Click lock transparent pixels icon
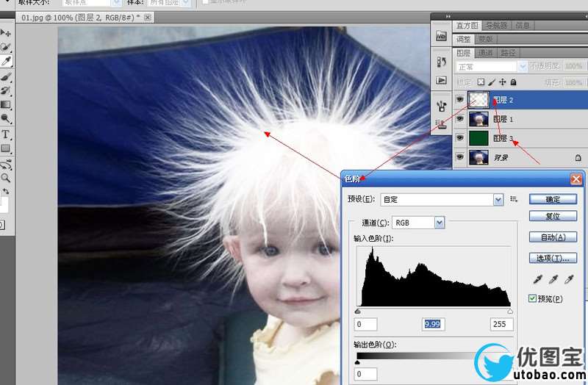The height and width of the screenshot is (385, 588). 481,82
